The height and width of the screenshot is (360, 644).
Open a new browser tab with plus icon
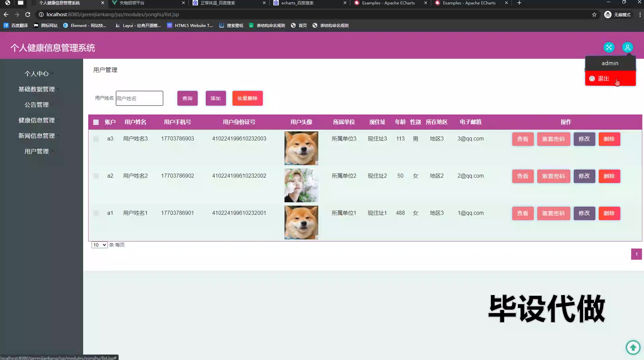tap(519, 3)
